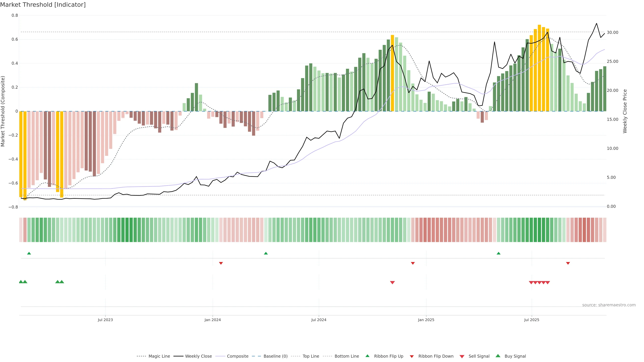Click the Jul 2024 axis label

pos(318,320)
